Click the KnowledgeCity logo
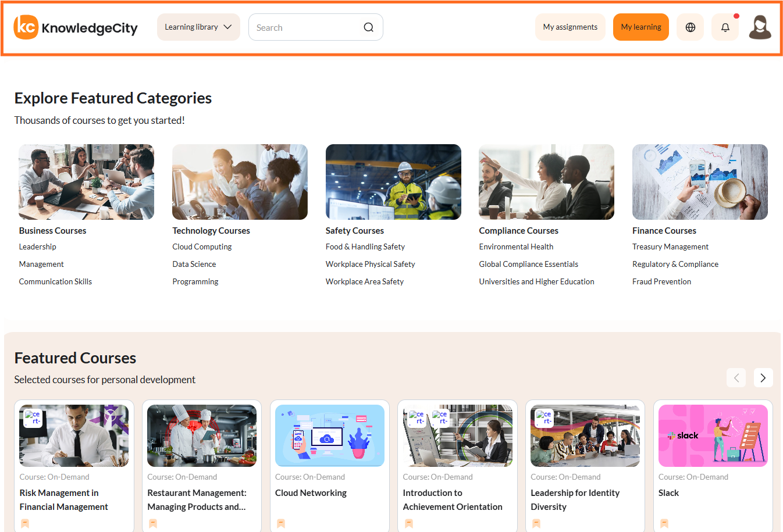Screen dimensions: 783x532 click(76, 27)
